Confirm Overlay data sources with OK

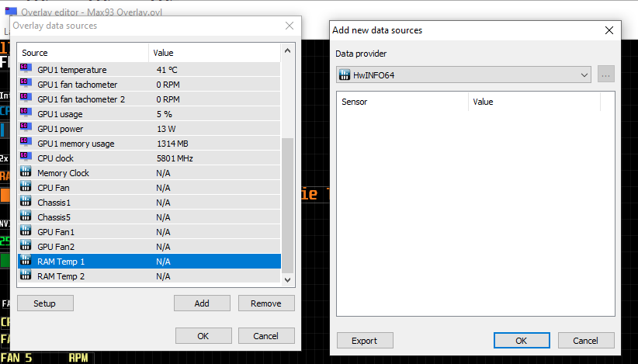tap(203, 336)
